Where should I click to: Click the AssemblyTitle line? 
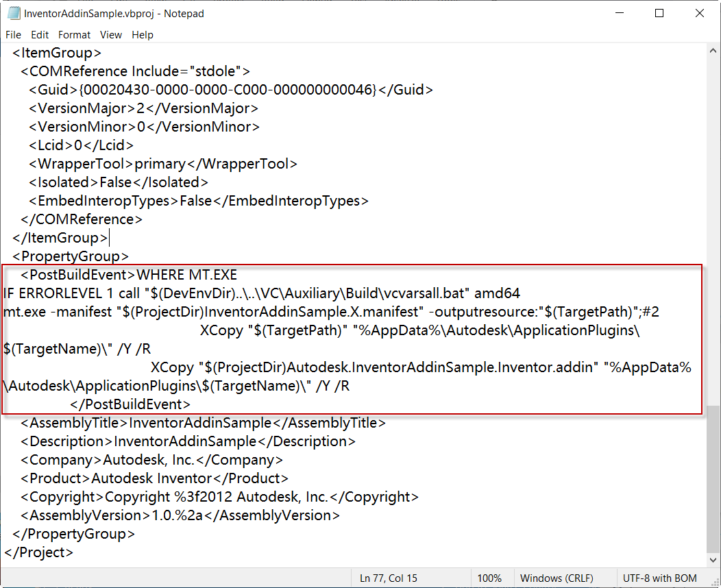[203, 423]
